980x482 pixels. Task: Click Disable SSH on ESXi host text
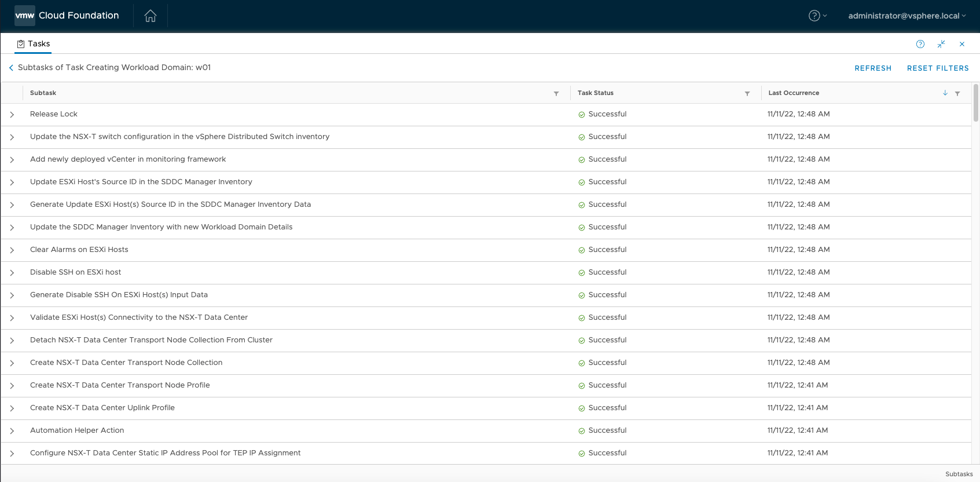tap(76, 272)
